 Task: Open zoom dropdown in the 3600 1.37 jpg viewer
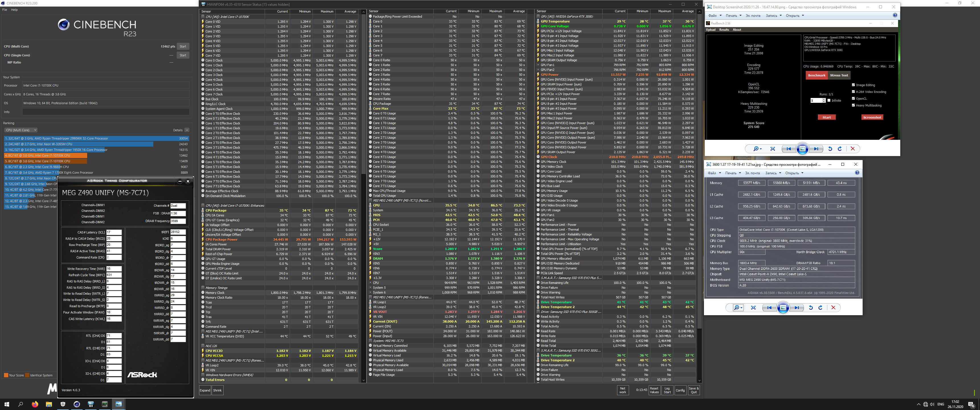pos(738,308)
